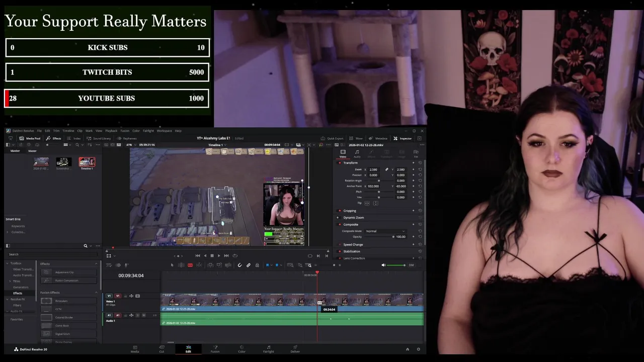Open the Effects panel in top toolbar
This screenshot has width=644, height=362.
click(x=54, y=138)
